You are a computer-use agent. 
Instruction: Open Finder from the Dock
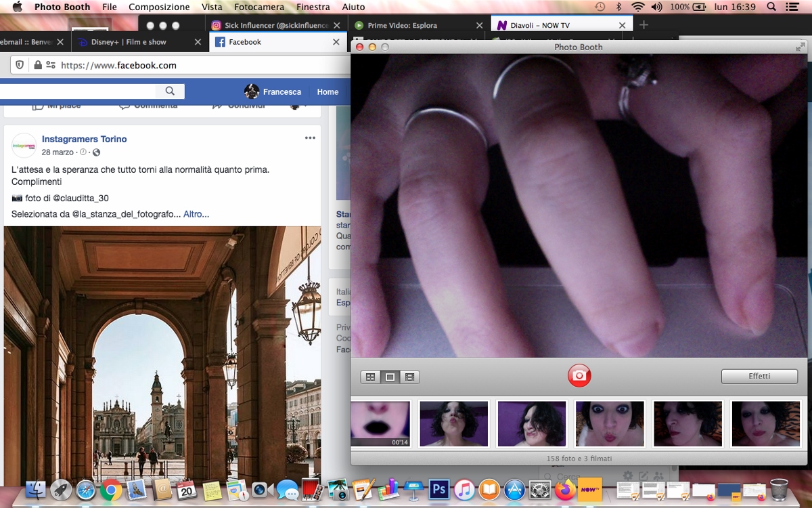pyautogui.click(x=35, y=490)
